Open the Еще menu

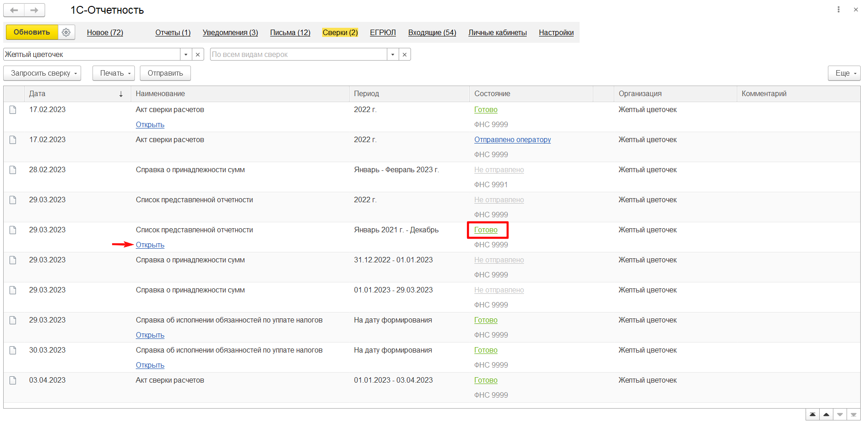point(844,73)
